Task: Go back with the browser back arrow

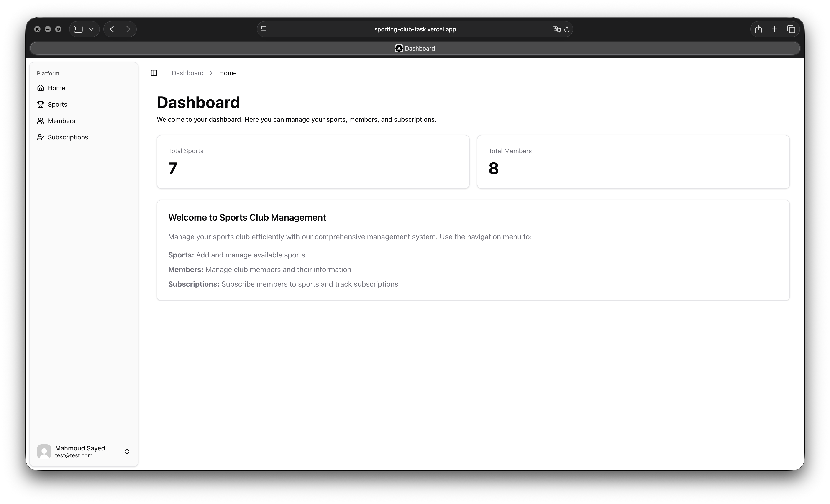Action: point(112,29)
